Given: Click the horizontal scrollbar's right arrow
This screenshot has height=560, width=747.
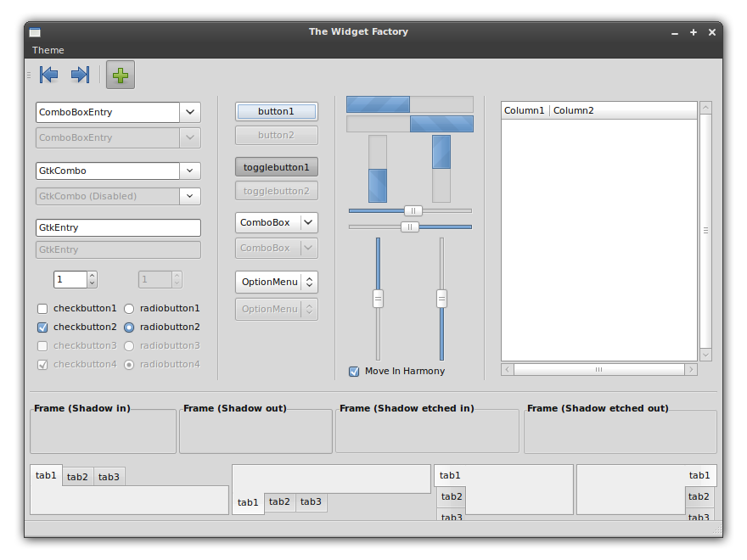Looking at the screenshot, I should click(x=691, y=369).
